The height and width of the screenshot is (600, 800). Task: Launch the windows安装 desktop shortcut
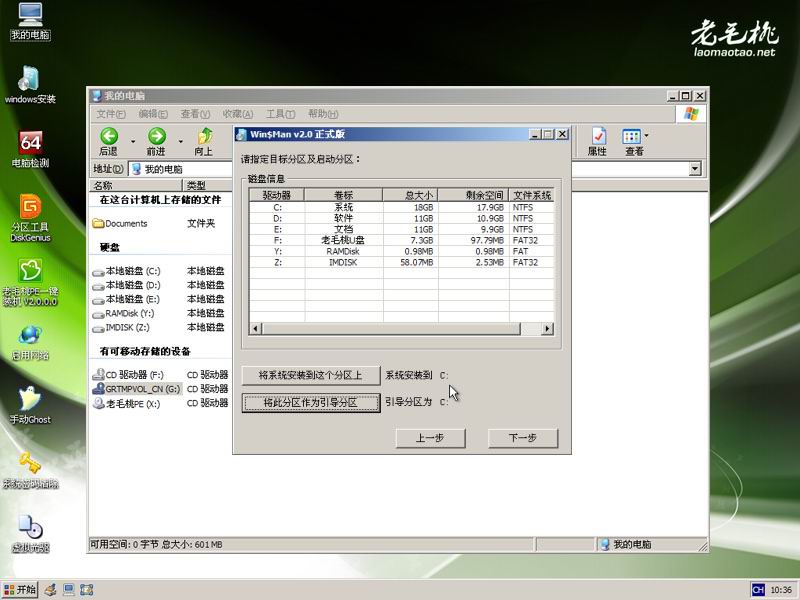[x=30, y=85]
